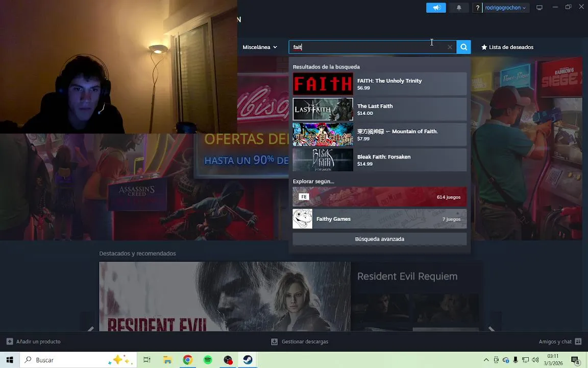This screenshot has height=368, width=588.
Task: Click the friends icon beside Amigos y chat
Action: point(578,341)
